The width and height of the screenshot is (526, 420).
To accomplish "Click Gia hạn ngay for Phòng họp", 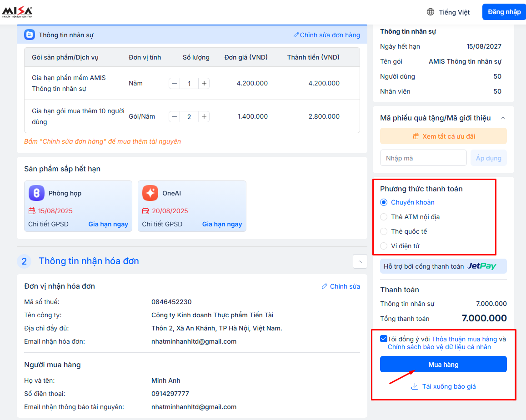I will pos(108,224).
